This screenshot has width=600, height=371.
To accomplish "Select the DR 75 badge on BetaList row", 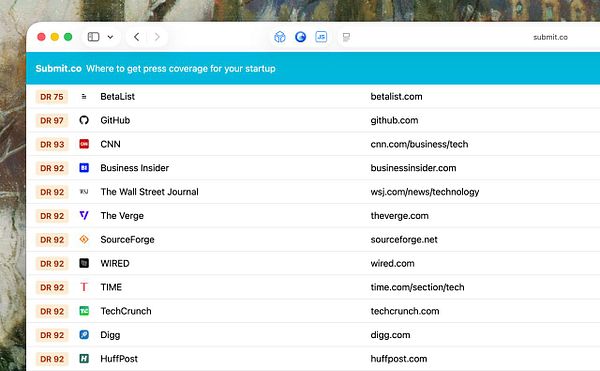I will pos(52,97).
